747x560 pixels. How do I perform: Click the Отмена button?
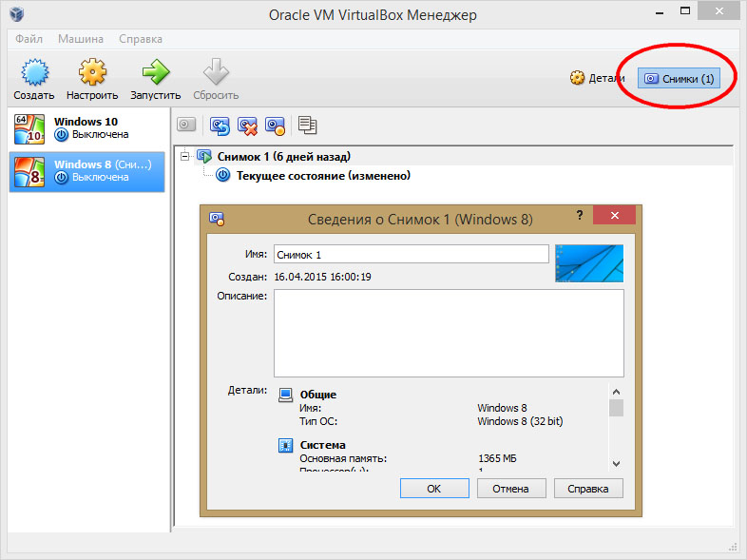(x=511, y=489)
